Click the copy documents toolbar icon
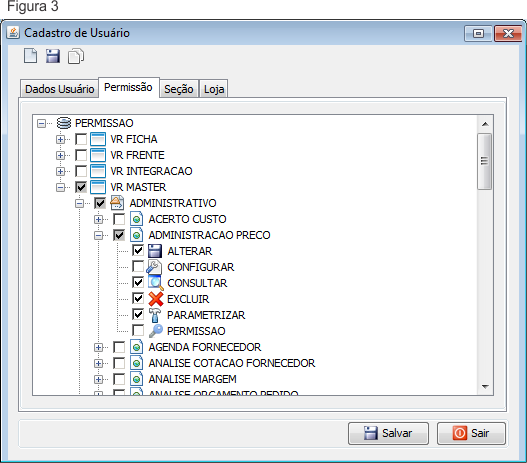 76,56
